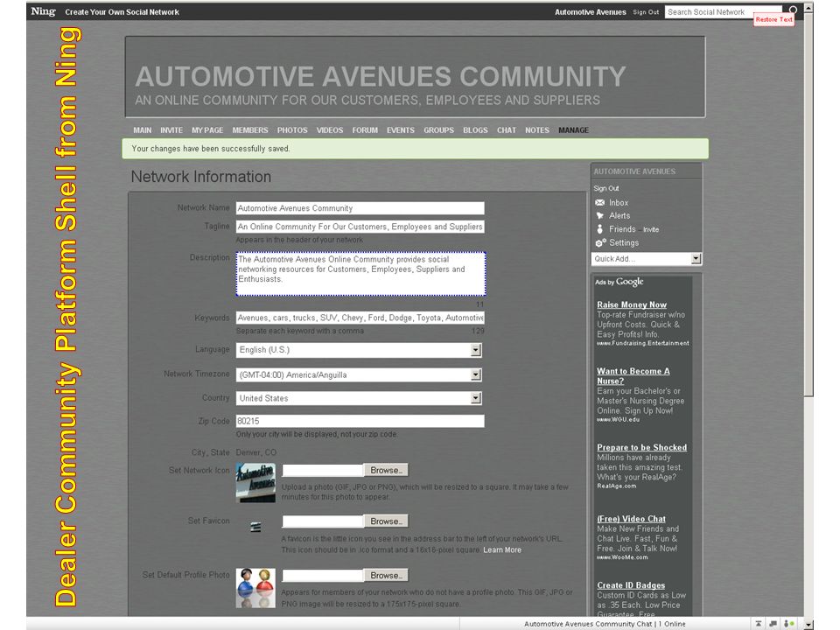840x630 pixels.
Task: Click Sign Out in the top bar
Action: coord(646,11)
